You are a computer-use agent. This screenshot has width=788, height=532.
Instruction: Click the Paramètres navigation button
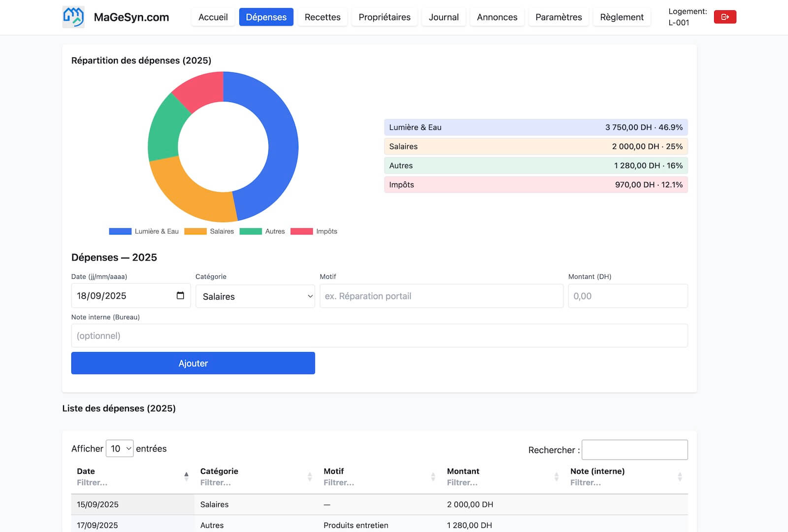558,17
